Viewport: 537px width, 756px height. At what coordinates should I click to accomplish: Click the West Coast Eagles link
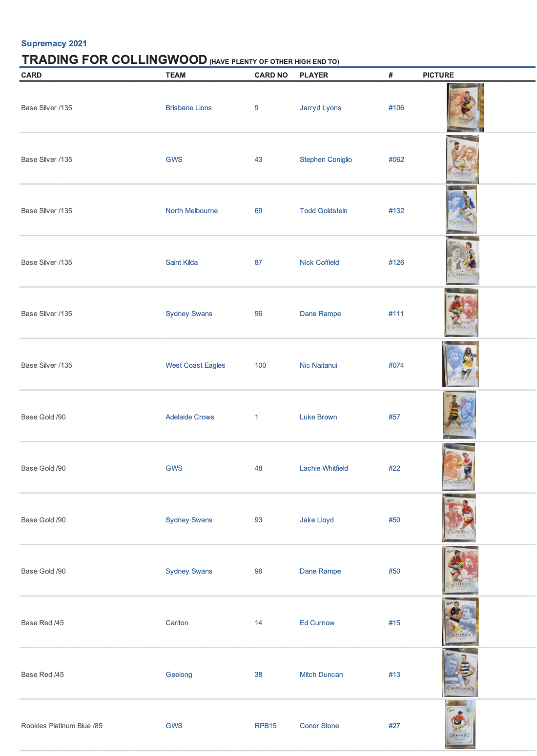pyautogui.click(x=195, y=365)
